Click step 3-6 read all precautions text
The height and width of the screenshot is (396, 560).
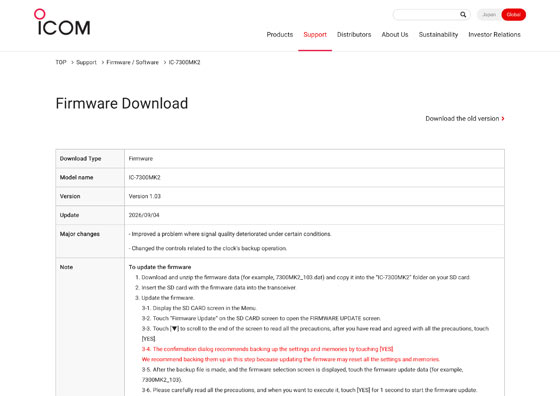tap(309, 390)
